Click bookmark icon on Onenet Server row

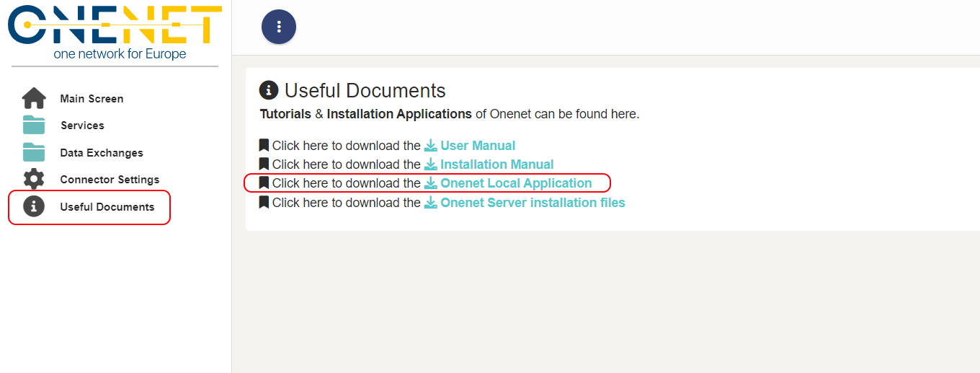[x=264, y=202]
